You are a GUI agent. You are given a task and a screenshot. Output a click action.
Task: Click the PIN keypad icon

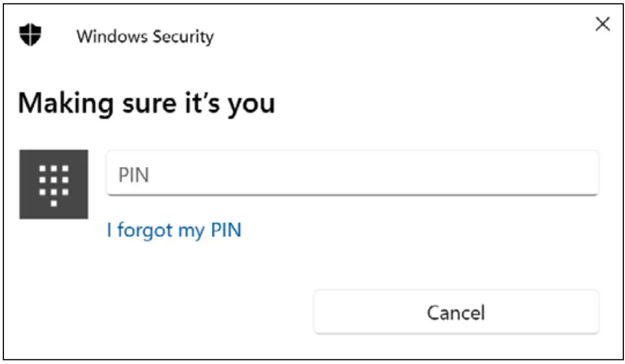[54, 184]
